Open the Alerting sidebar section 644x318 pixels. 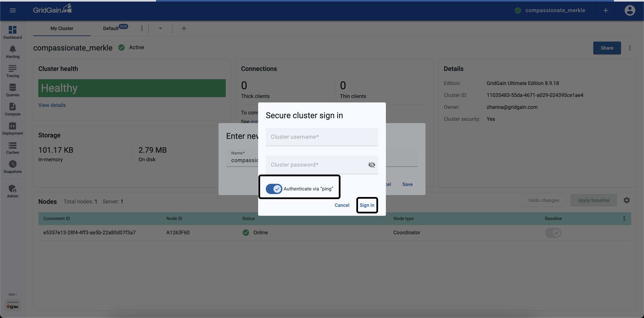(13, 52)
